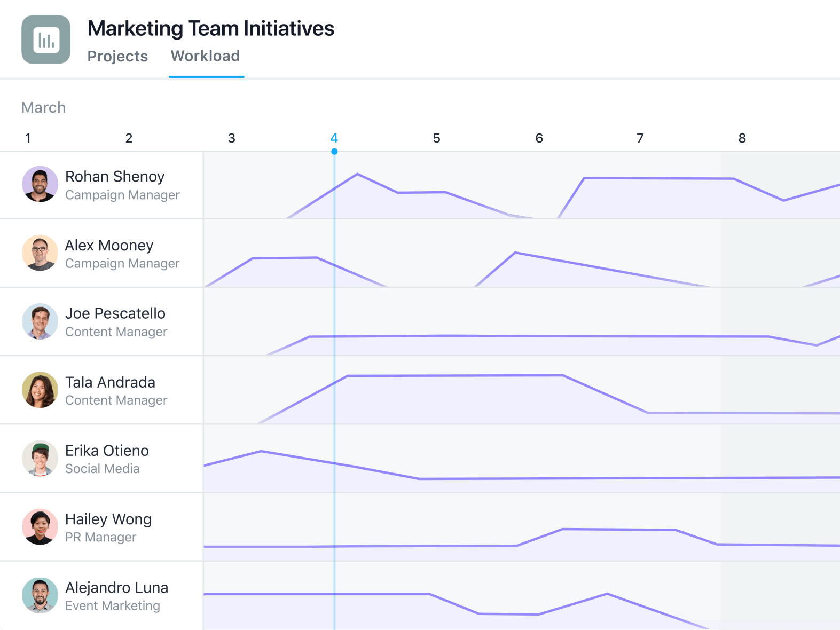Select date 7 in the timeline header

[640, 138]
